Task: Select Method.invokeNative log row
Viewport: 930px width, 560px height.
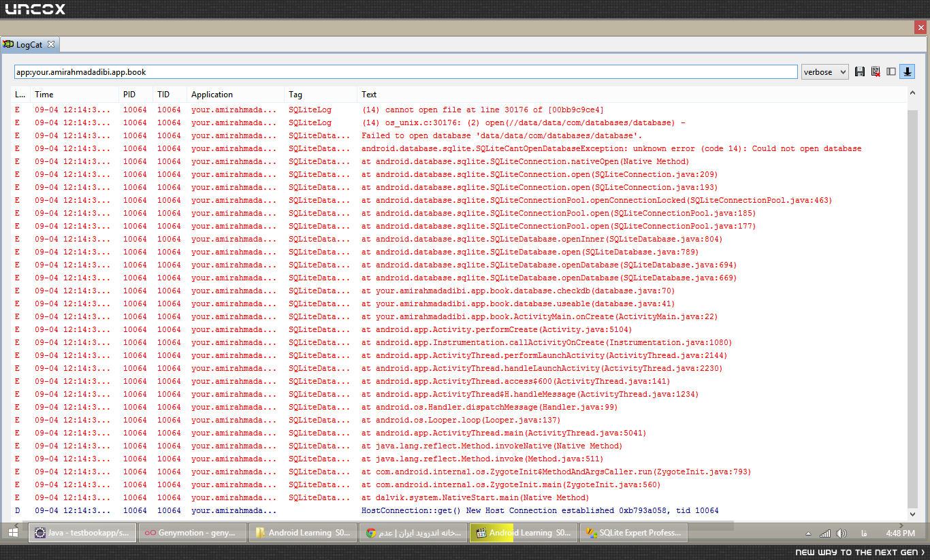Action: (460, 446)
